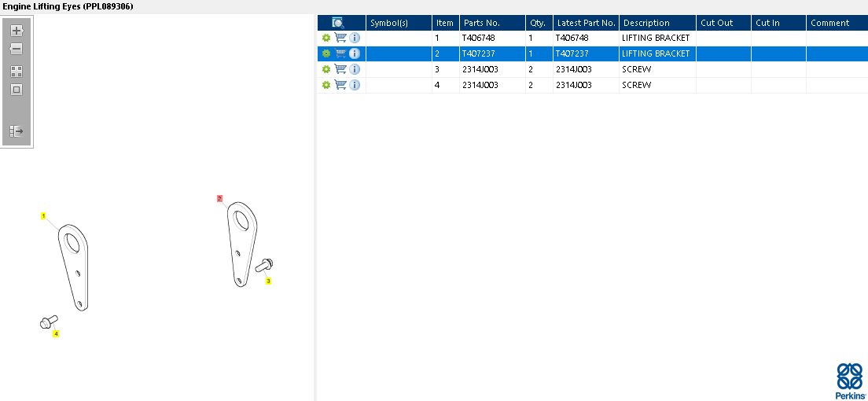The width and height of the screenshot is (868, 401).
Task: Click the list-with-arrow icon in diagram toolbar
Action: click(17, 131)
